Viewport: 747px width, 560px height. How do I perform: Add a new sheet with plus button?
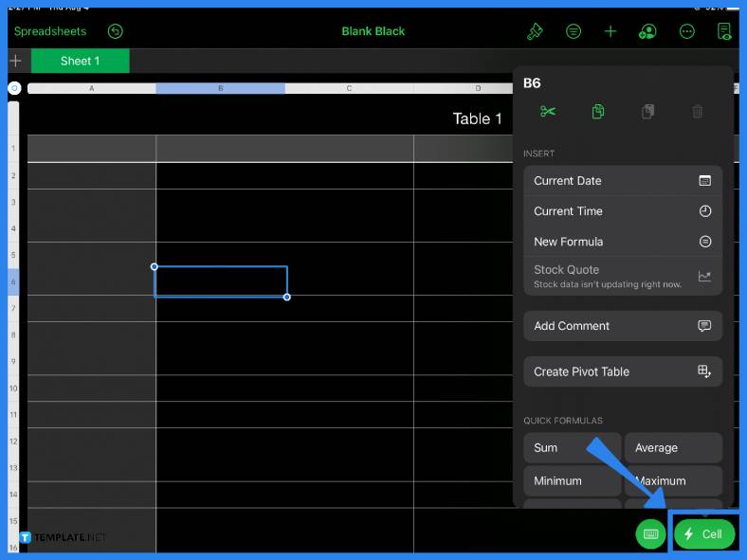(15, 61)
